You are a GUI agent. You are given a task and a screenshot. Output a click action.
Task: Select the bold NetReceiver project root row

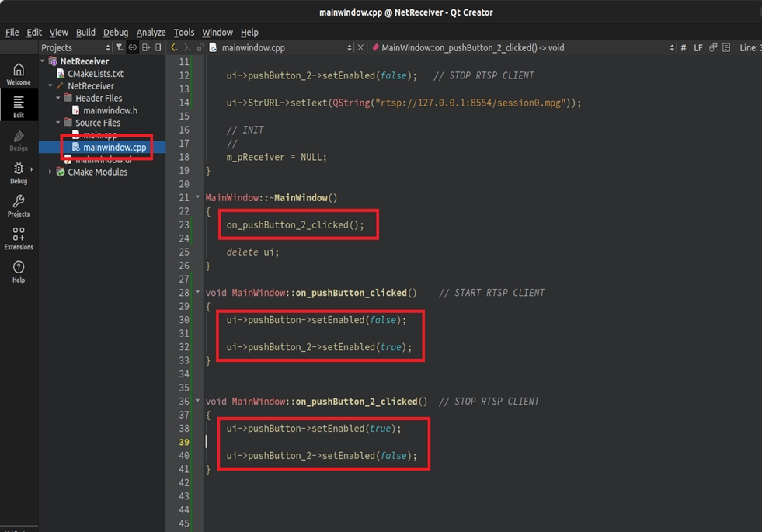pos(84,61)
